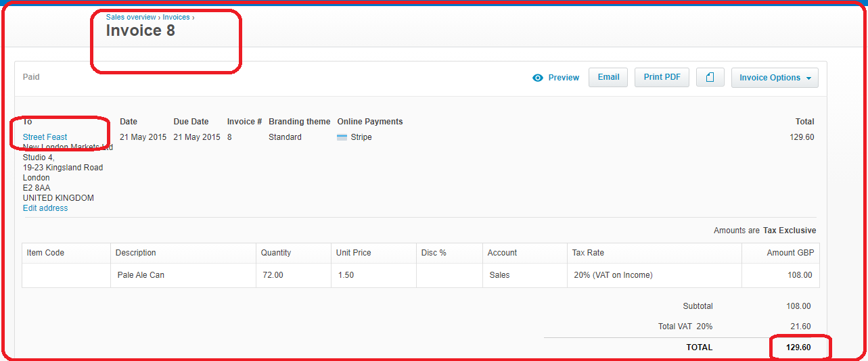Go to Sales overview breadcrumb
The height and width of the screenshot is (361, 868).
click(x=131, y=17)
